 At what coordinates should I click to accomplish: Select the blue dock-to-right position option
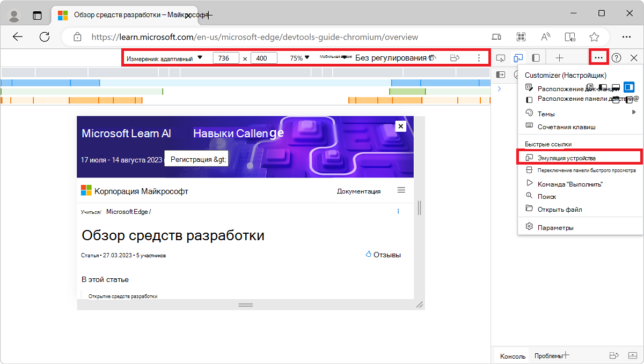coord(629,87)
